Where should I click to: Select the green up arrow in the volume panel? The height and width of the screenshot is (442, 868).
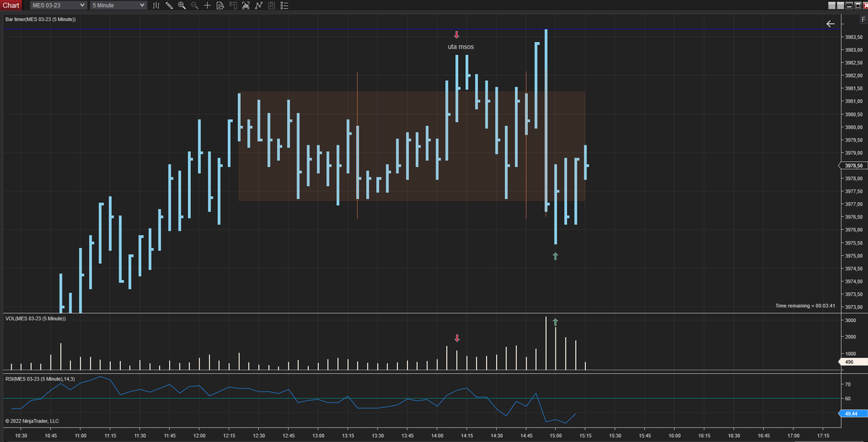point(556,322)
